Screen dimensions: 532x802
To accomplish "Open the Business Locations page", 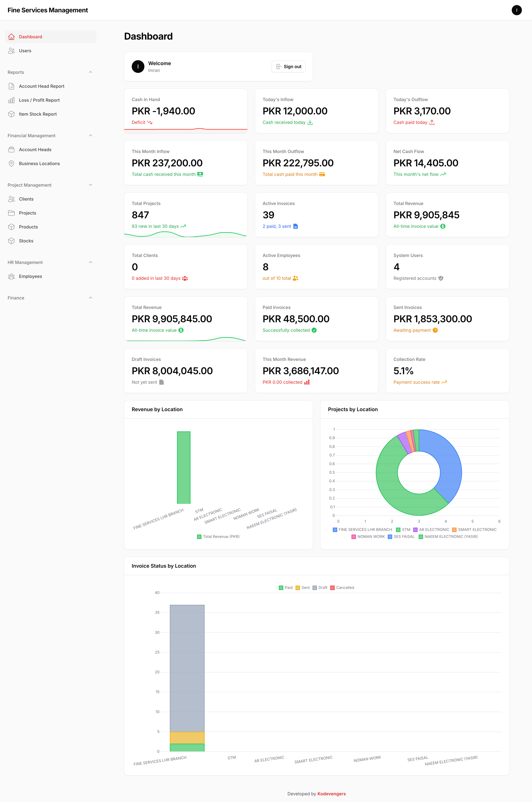I will pyautogui.click(x=51, y=164).
